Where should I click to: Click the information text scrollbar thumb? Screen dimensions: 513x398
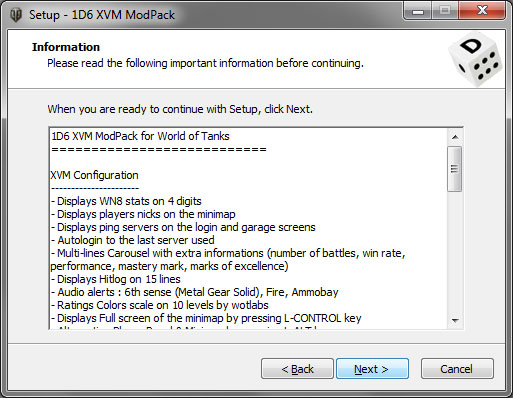coord(455,169)
